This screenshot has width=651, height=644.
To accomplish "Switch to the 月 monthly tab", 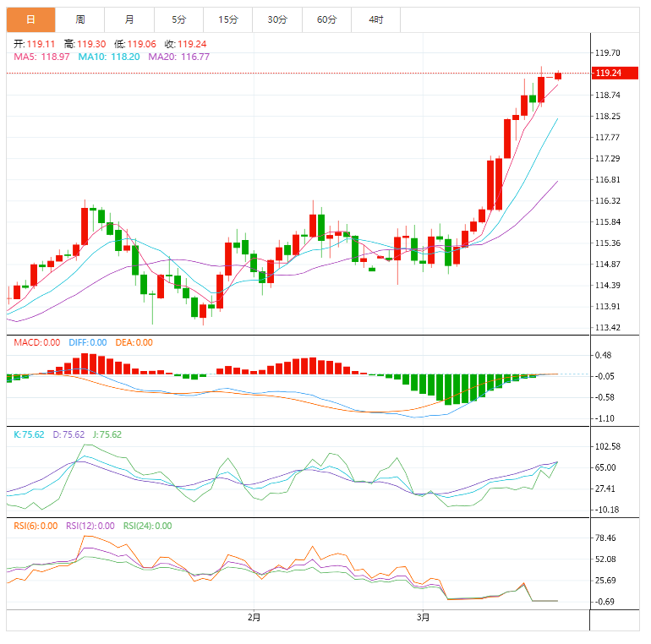I will 129,19.
